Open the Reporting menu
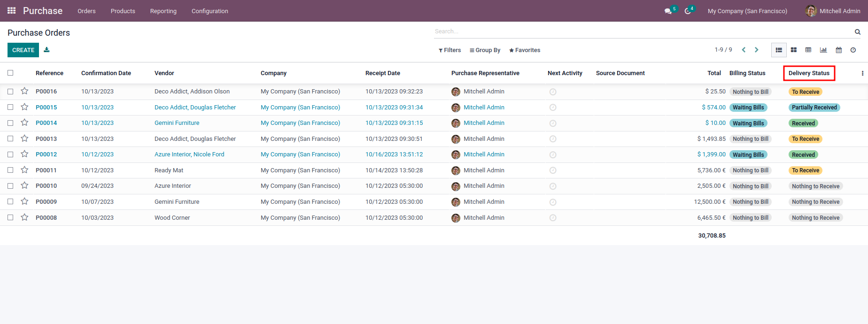Screen dimensions: 868x324 163,11
